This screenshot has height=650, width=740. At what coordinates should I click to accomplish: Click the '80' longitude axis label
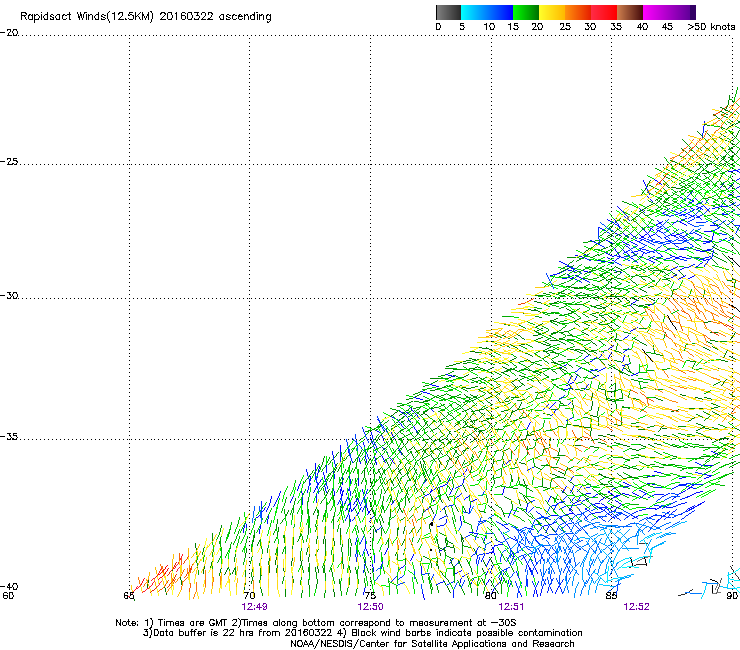(491, 596)
